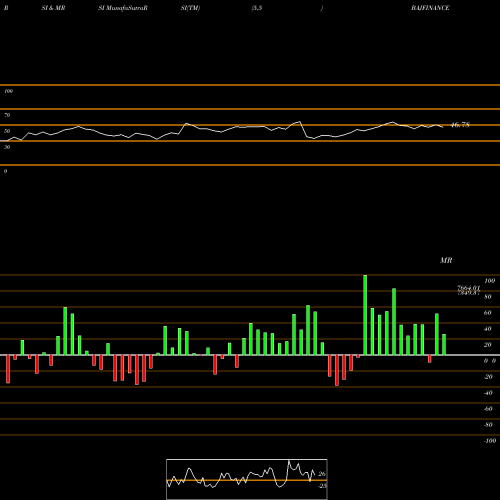Click the RSI axis label 30

[7, 147]
